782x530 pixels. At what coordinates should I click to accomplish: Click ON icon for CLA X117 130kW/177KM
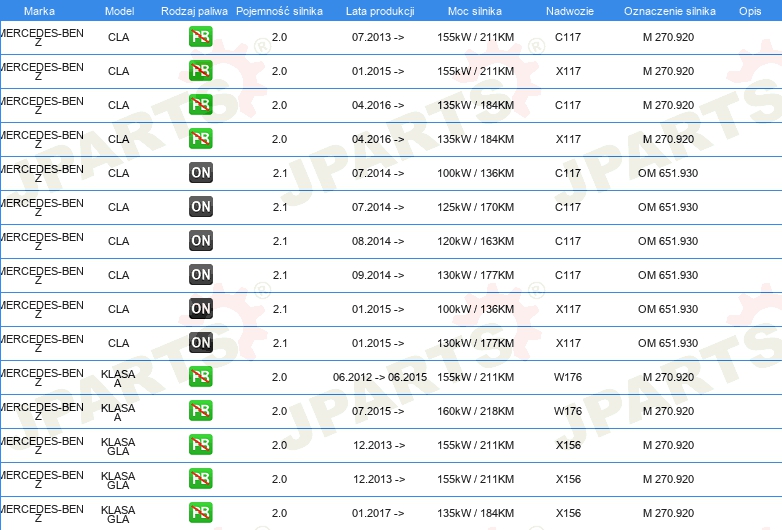200,343
